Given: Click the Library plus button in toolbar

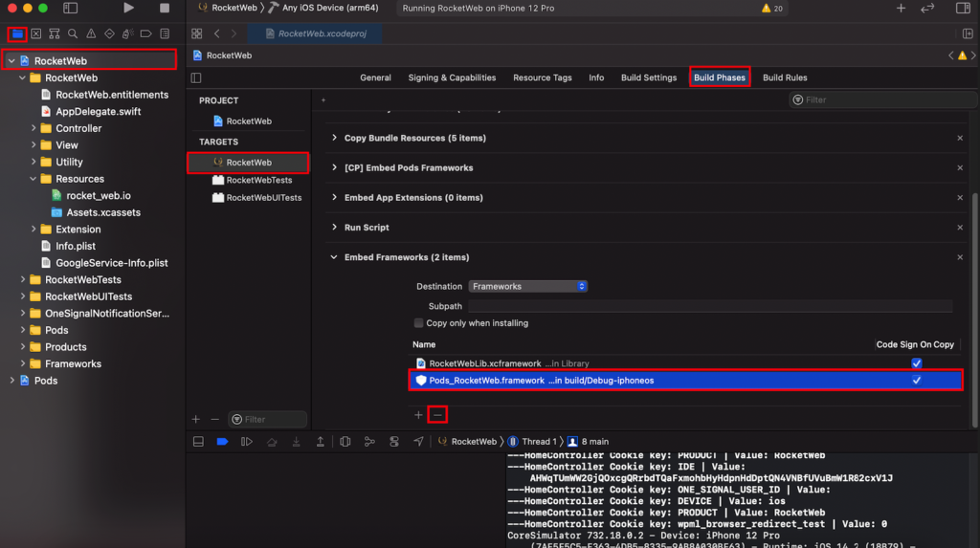Looking at the screenshot, I should click(901, 8).
